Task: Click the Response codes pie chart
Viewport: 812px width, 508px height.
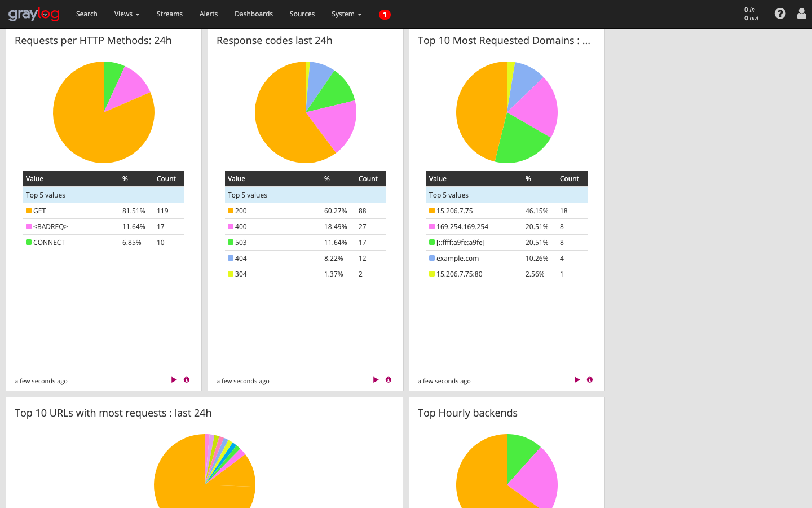Action: [x=306, y=112]
